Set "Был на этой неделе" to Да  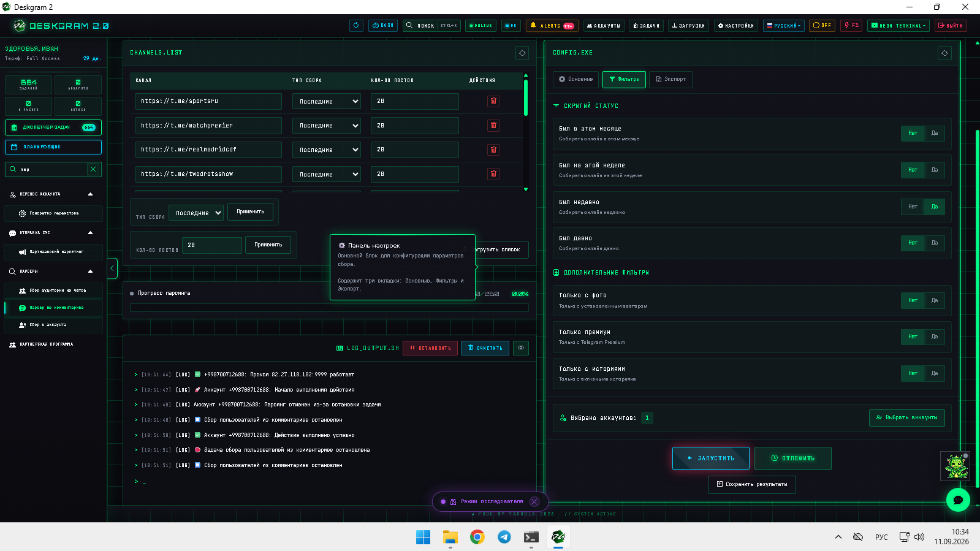pos(935,170)
